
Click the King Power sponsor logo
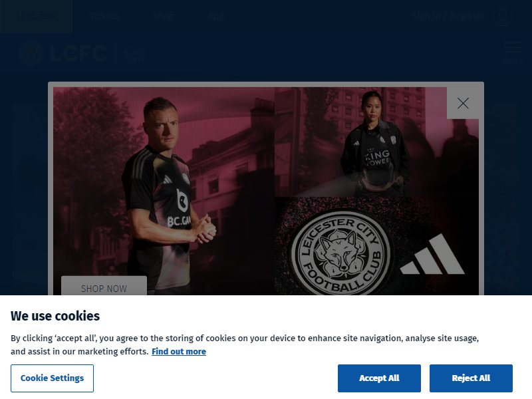pos(134,54)
